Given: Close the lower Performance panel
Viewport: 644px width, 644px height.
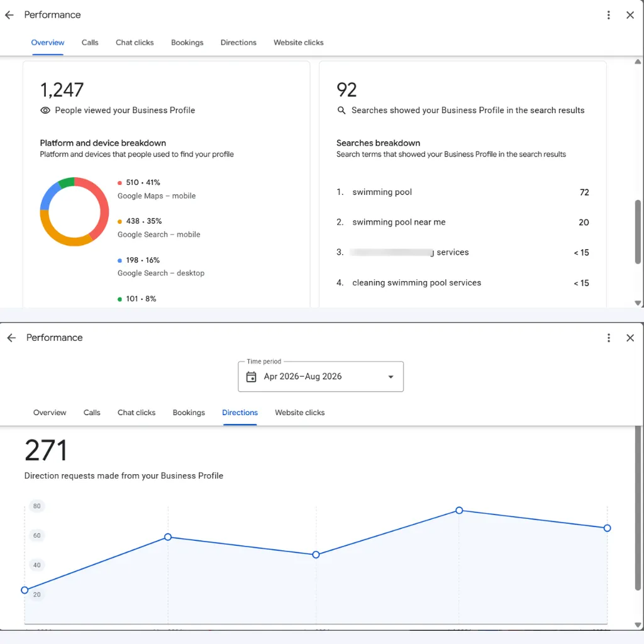Looking at the screenshot, I should click(630, 338).
